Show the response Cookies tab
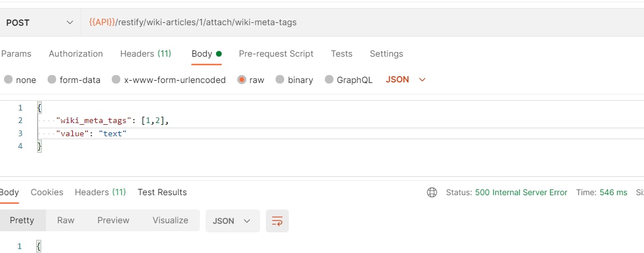The image size is (644, 253). [47, 192]
